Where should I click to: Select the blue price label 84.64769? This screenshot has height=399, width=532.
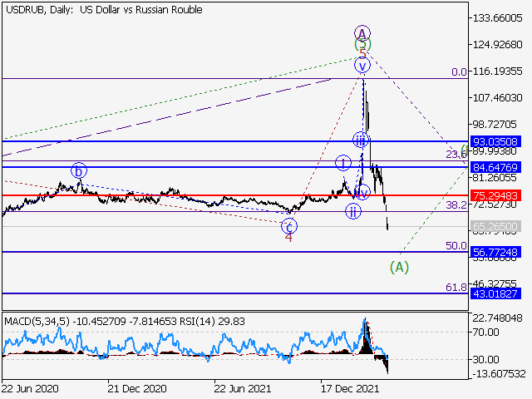click(495, 167)
